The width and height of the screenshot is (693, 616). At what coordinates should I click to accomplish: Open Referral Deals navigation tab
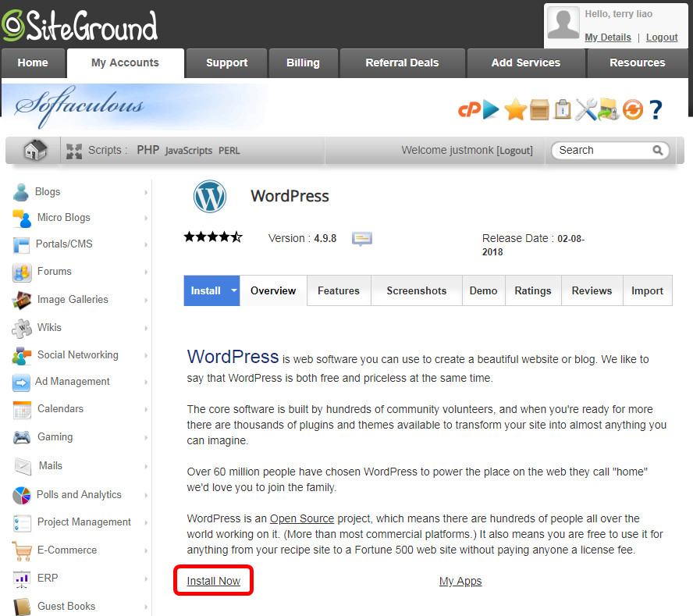[402, 62]
